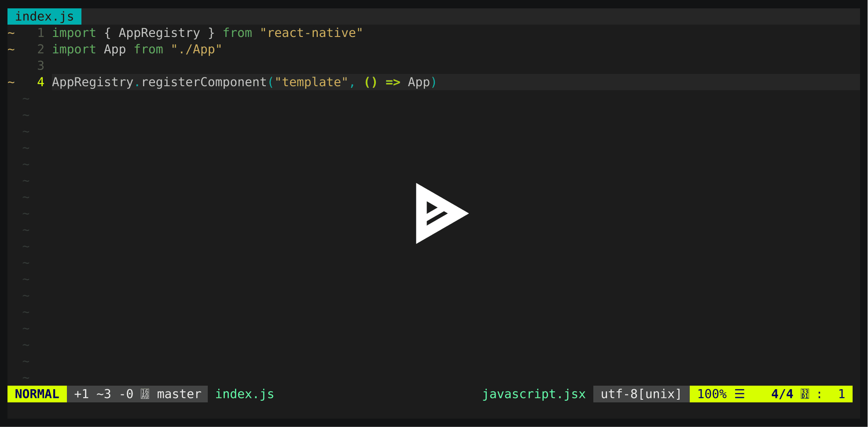Click the git change sign beside line 1

11,33
